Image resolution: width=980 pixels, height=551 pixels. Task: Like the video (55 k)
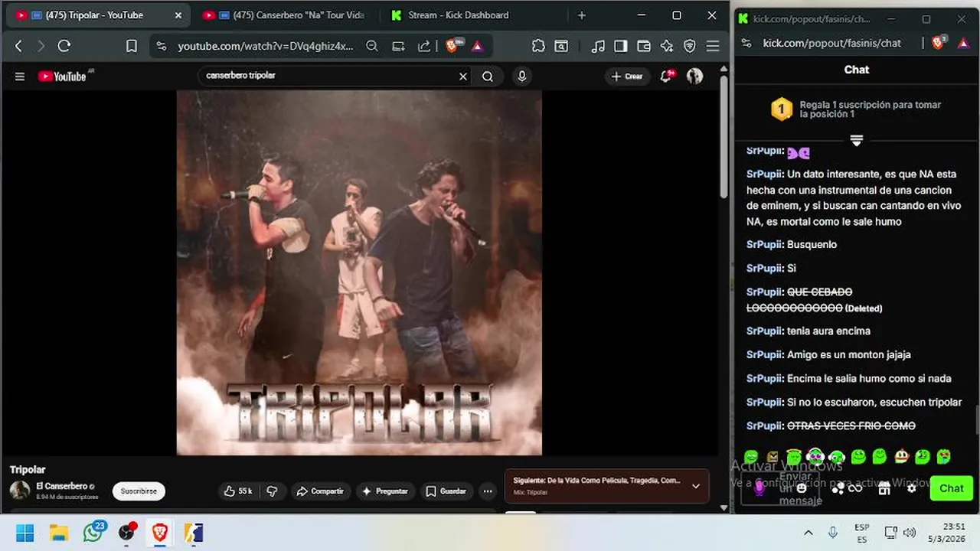tap(237, 491)
